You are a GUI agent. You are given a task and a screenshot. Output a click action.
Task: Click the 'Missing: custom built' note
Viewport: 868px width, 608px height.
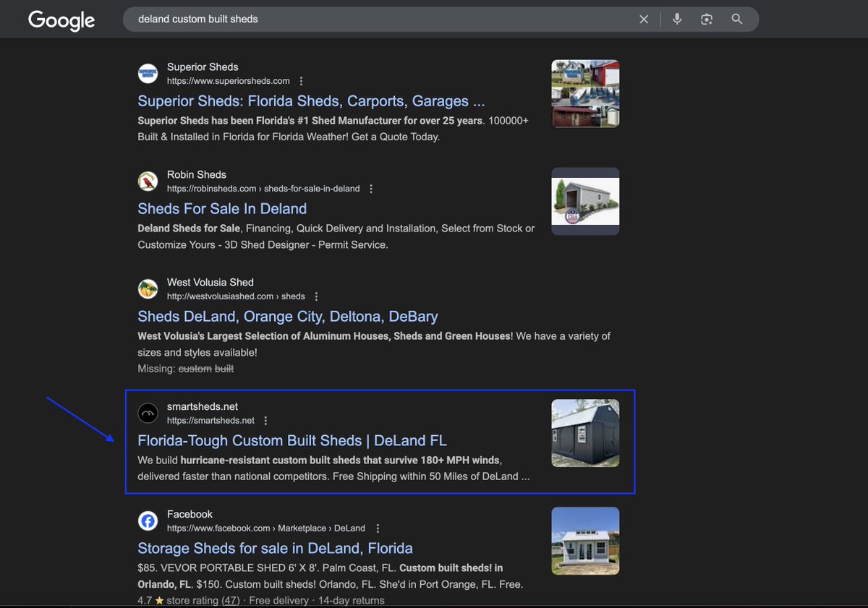tap(186, 369)
